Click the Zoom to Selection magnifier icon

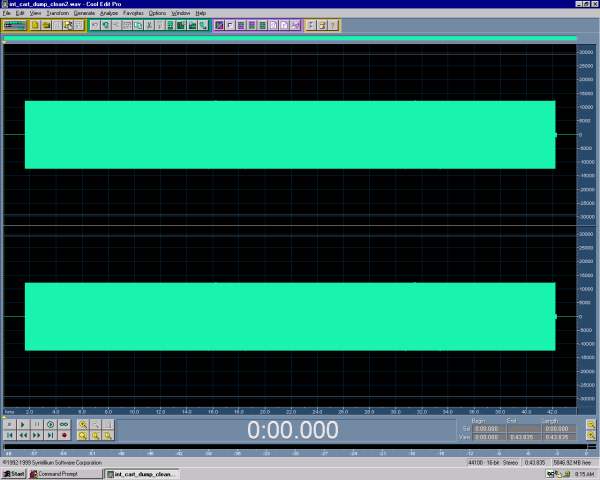[x=96, y=435]
